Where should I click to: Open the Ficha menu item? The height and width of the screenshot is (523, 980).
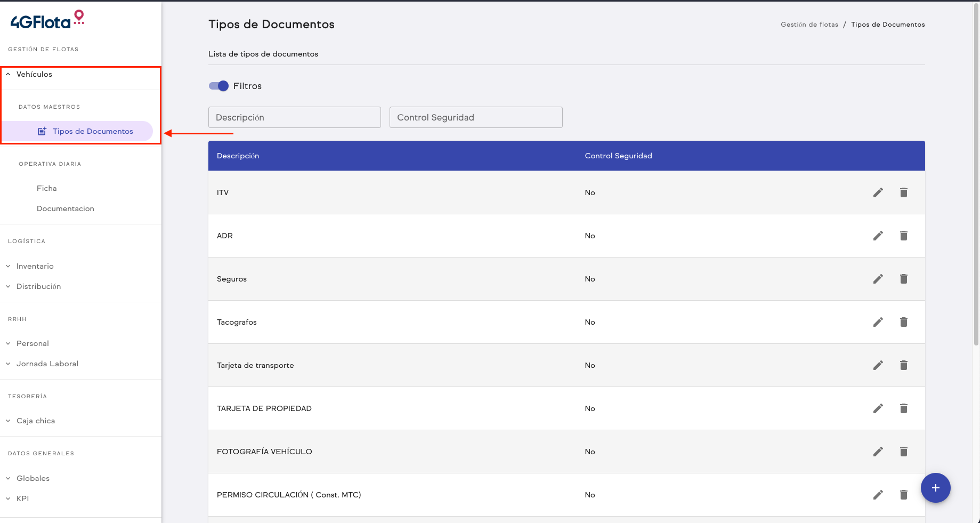(x=46, y=188)
